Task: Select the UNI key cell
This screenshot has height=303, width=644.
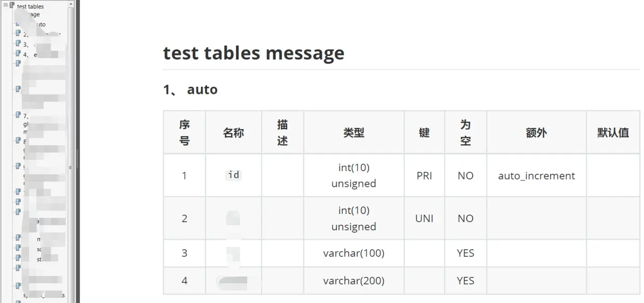Action: pos(424,218)
